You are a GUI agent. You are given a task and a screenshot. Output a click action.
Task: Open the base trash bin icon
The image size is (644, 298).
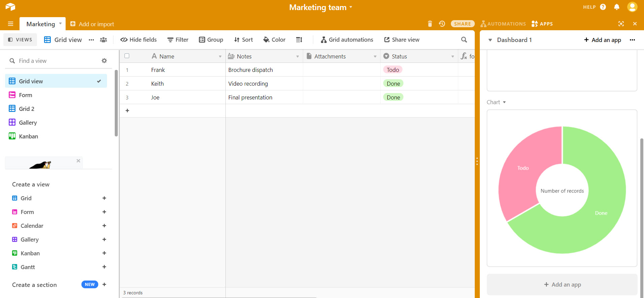pos(430,24)
